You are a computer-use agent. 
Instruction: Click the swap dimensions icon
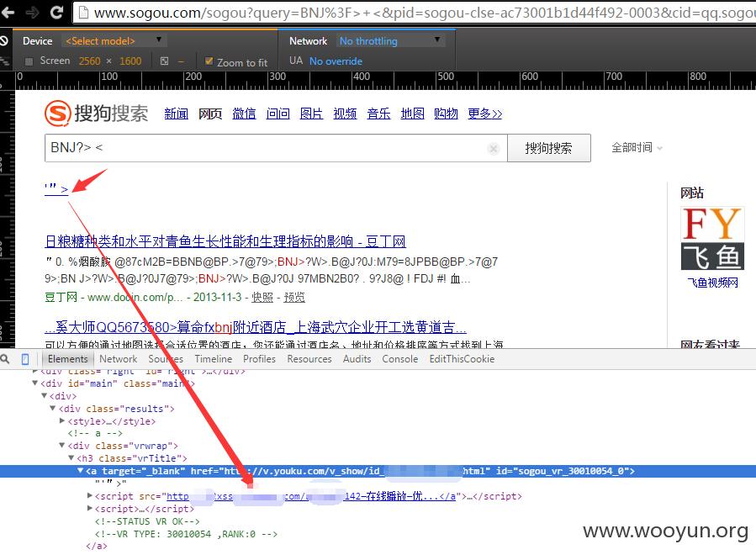165,61
